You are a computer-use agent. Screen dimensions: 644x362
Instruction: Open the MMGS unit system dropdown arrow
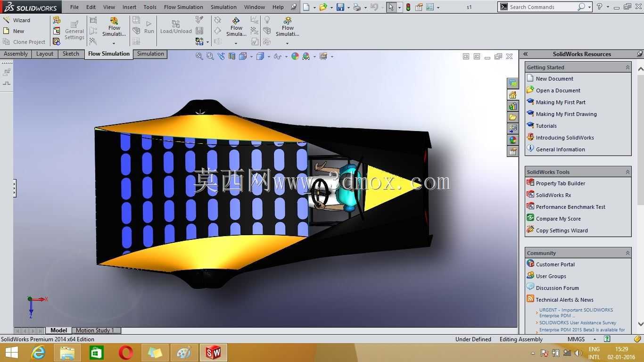point(594,339)
